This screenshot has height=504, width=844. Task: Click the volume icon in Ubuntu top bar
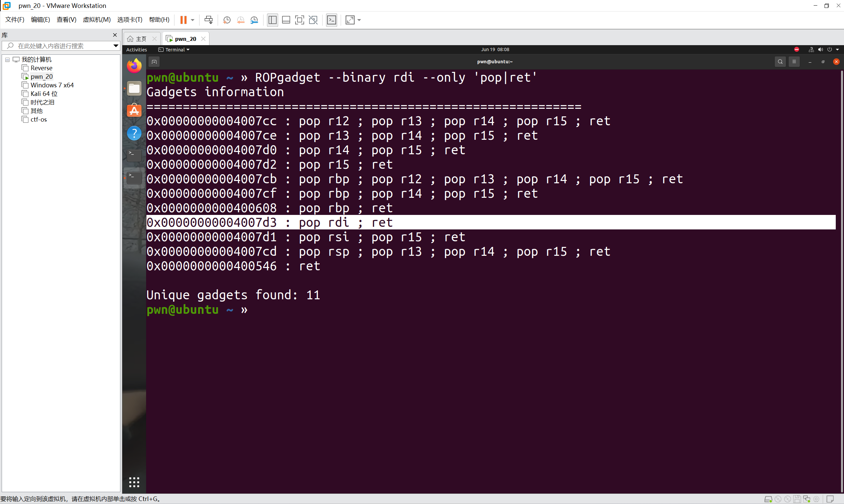click(x=820, y=49)
